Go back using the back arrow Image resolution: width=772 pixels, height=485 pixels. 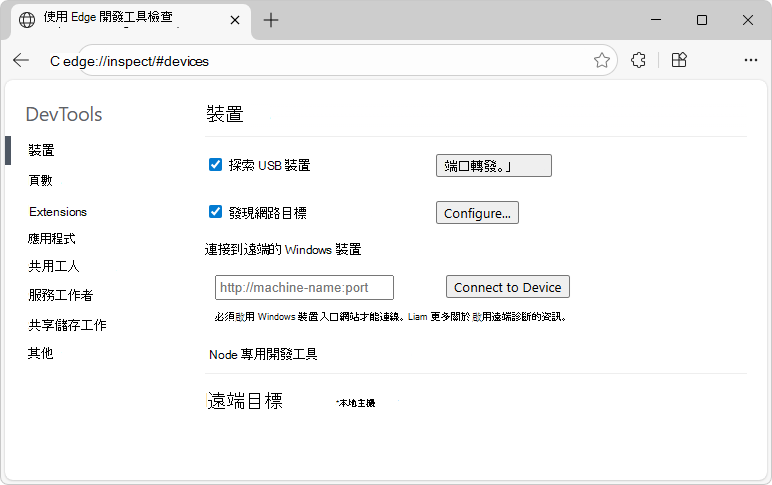pyautogui.click(x=21, y=61)
